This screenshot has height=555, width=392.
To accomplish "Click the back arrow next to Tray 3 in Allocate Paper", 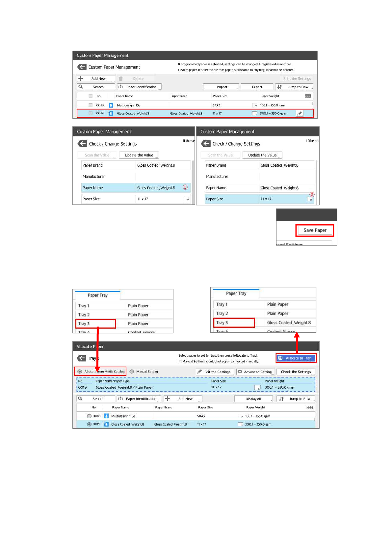I will tap(81, 358).
